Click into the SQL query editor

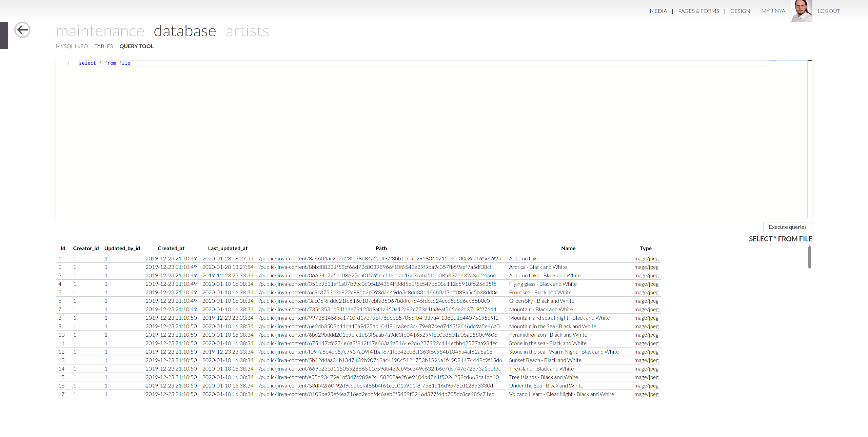click(407, 136)
